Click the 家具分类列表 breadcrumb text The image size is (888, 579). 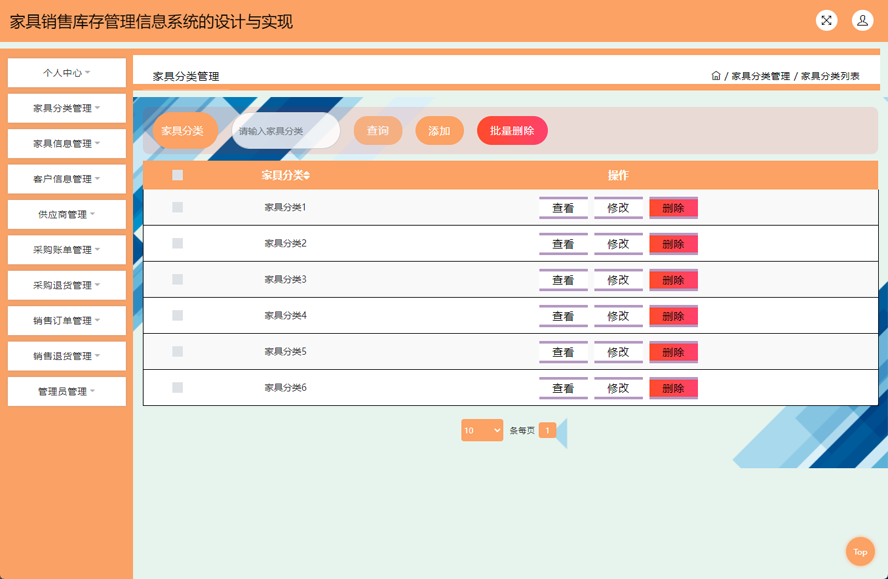830,76
